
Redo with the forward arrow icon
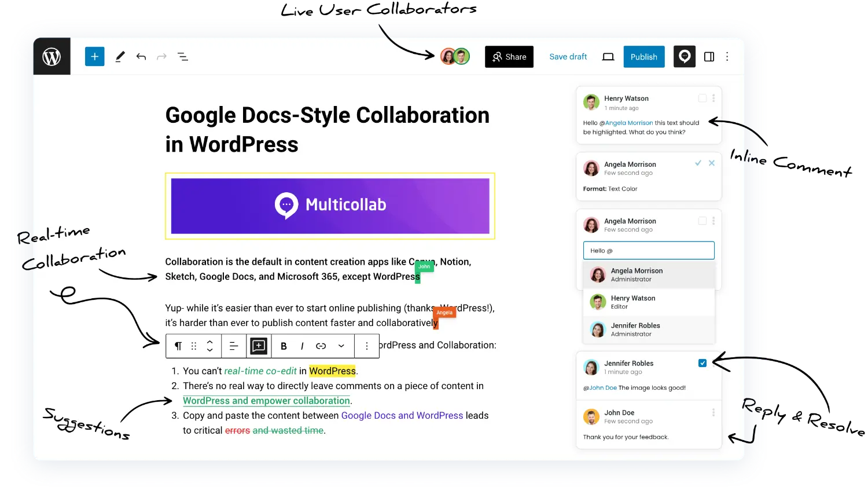point(161,57)
